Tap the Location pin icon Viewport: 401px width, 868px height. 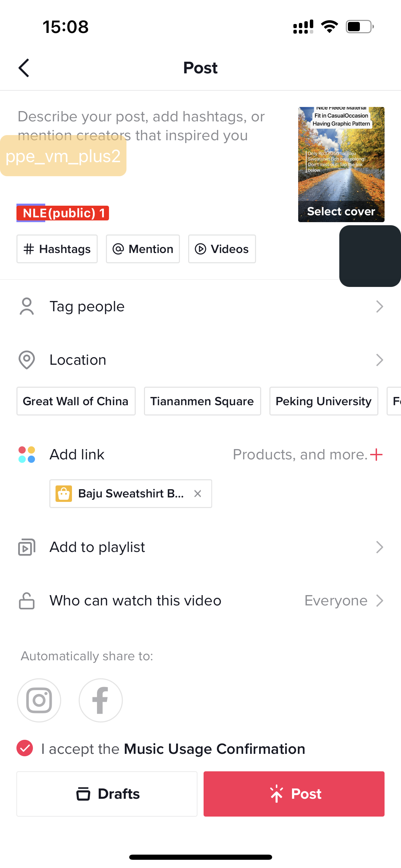pos(27,360)
